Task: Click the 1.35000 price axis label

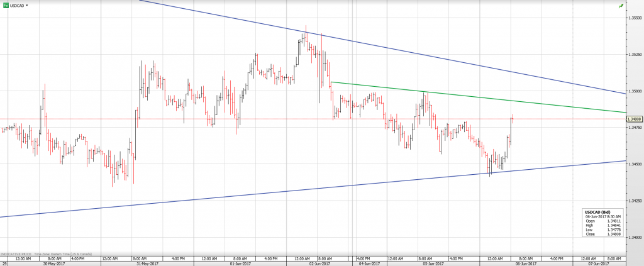Action: (634, 91)
